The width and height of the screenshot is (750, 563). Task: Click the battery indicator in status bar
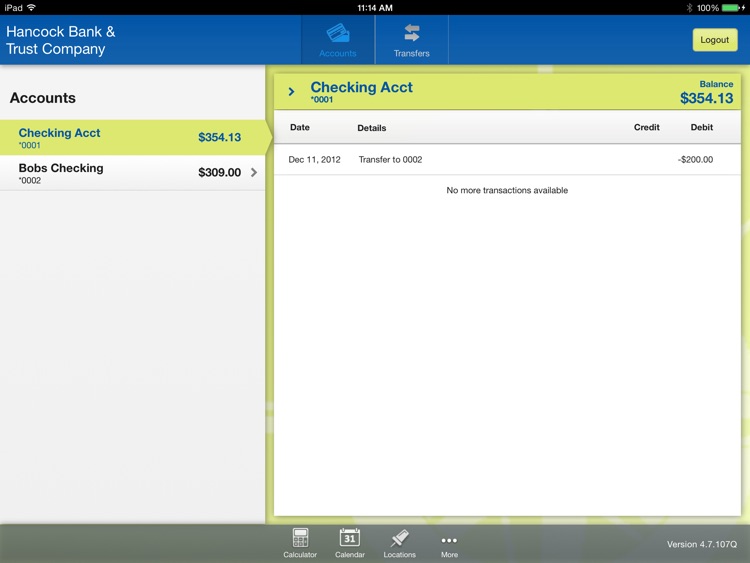tap(732, 8)
